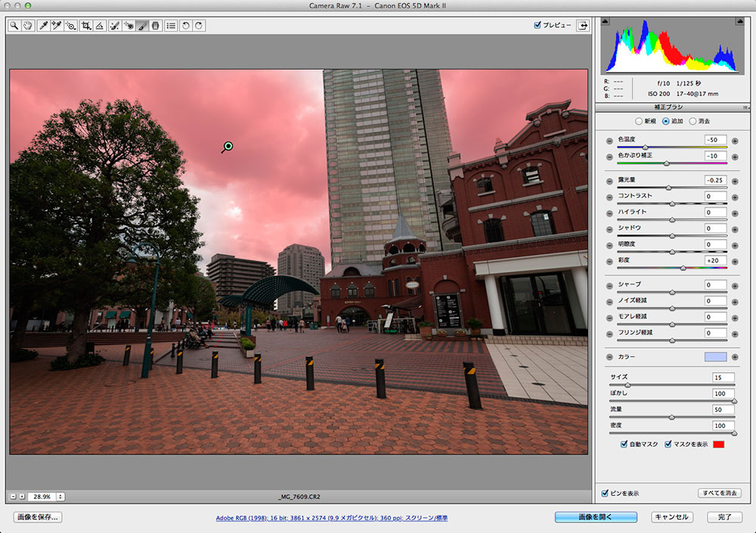Click the 色温度 slider track
The height and width of the screenshot is (533, 756).
tap(672, 147)
